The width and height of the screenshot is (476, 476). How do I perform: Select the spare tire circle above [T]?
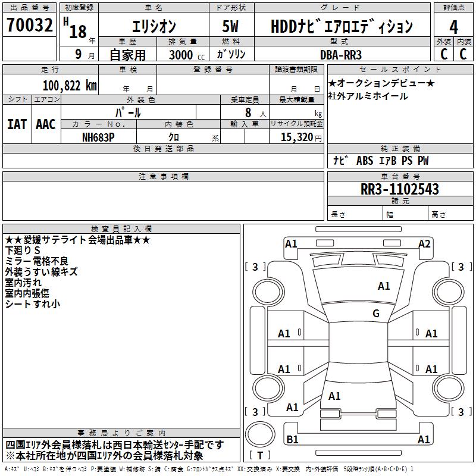[x=260, y=434]
